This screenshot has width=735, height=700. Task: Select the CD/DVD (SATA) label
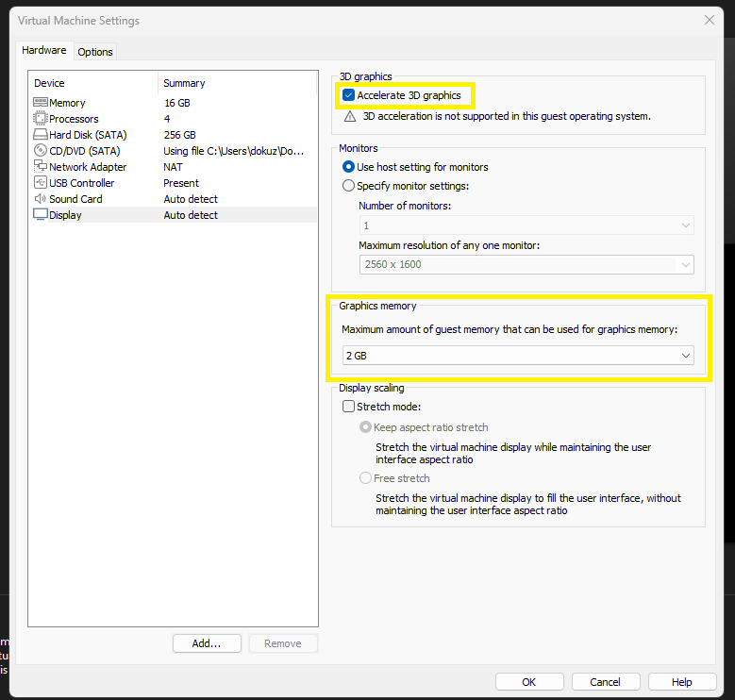(x=84, y=151)
